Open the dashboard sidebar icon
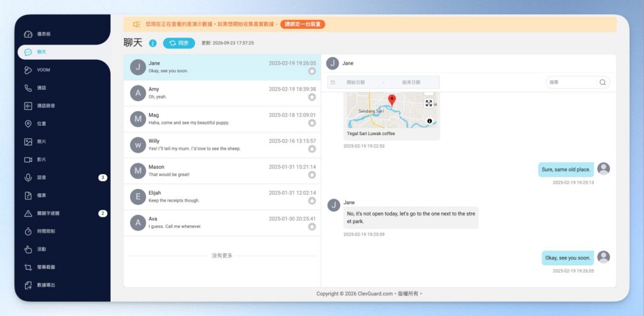The height and width of the screenshot is (316, 644). (x=28, y=35)
